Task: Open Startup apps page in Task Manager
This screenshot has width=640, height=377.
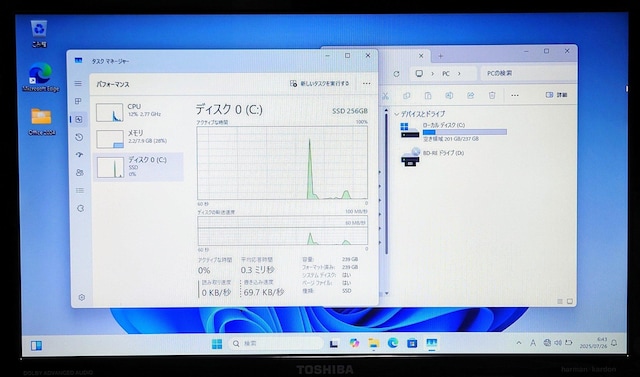Action: pyautogui.click(x=80, y=155)
